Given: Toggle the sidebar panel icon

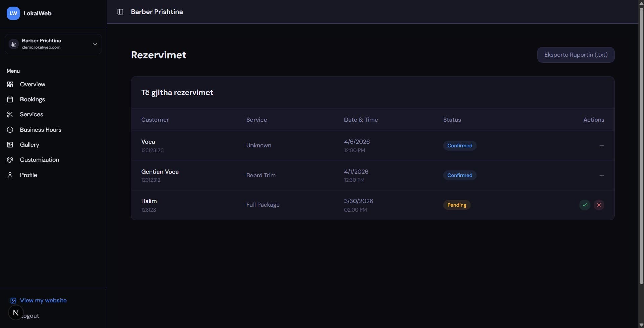Looking at the screenshot, I should (120, 12).
